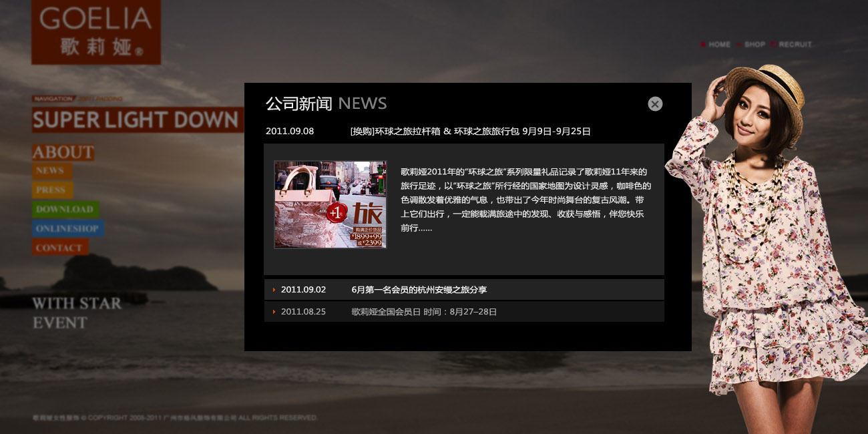Screen dimensions: 868x434
Task: Open the ONLINESHOP sidebar item
Action: tap(67, 229)
